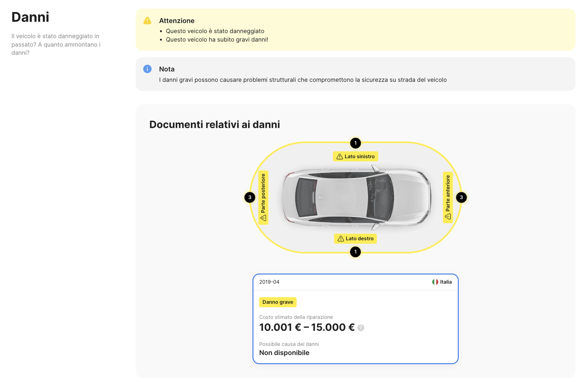Click the blue Nota info icon
Viewport: 588px width, 386px height.
point(147,69)
